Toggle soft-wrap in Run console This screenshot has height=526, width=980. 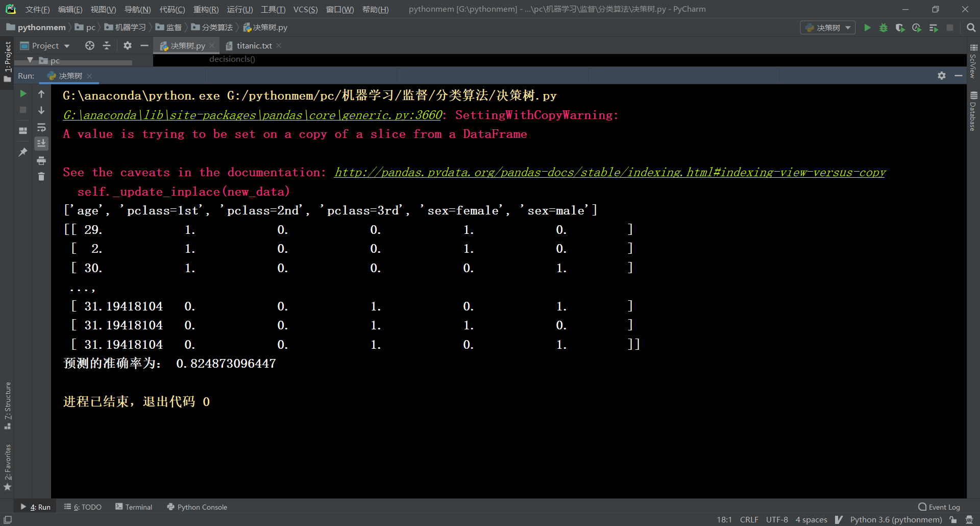[x=41, y=127]
